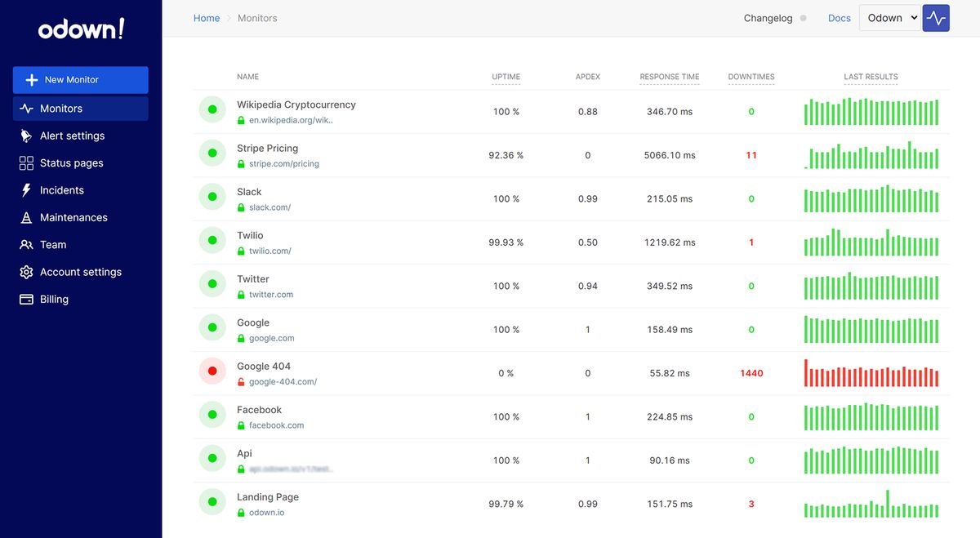Viewport: 980px width, 538px height.
Task: Click the open red lock next to google-404.com/
Action: pyautogui.click(x=241, y=381)
